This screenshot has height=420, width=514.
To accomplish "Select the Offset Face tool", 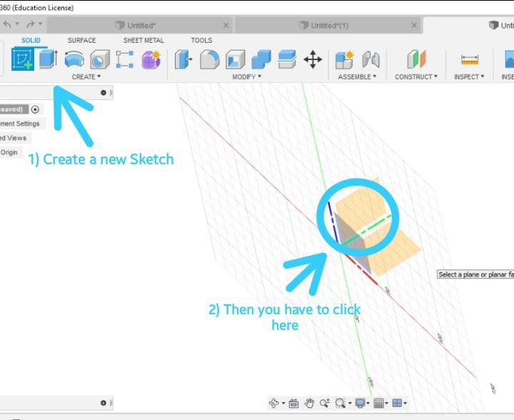I will tap(287, 59).
